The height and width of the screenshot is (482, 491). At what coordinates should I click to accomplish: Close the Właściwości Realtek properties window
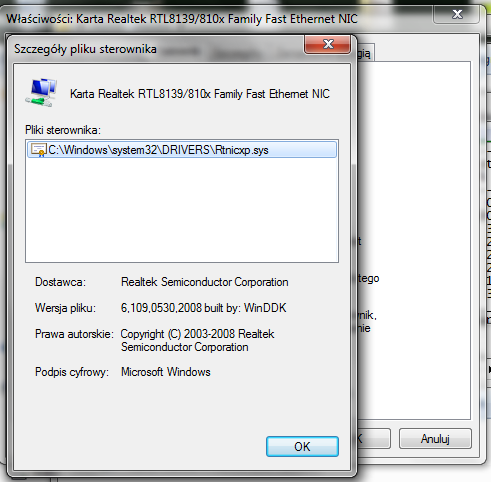tap(457, 14)
